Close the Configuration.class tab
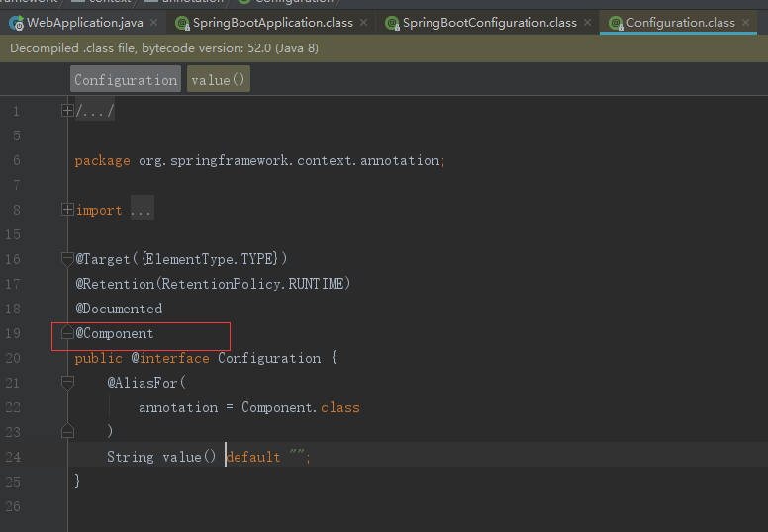 click(746, 23)
